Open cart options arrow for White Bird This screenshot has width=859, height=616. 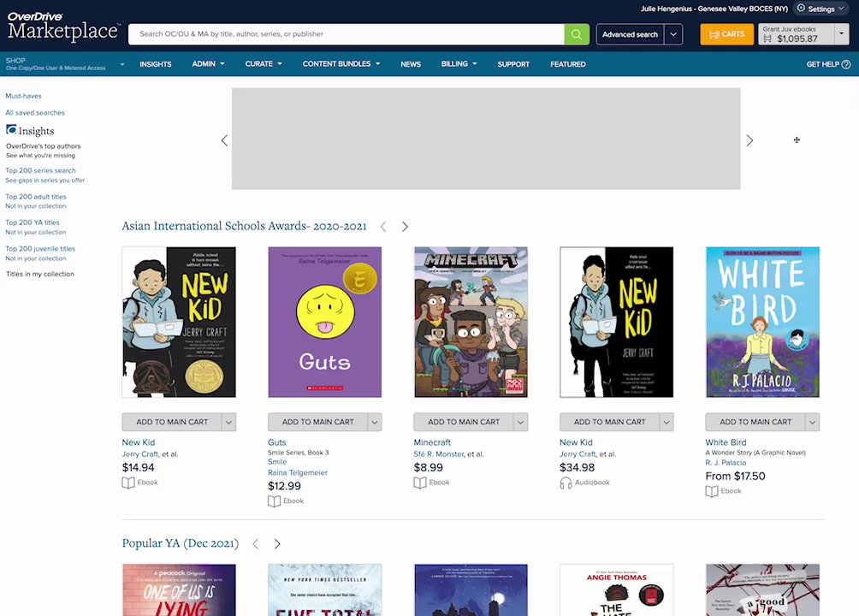[x=813, y=422]
